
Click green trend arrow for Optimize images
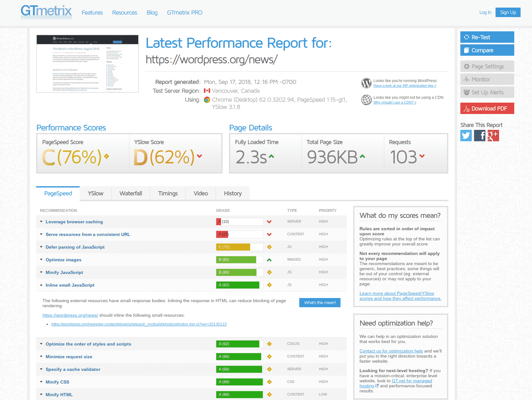click(269, 260)
